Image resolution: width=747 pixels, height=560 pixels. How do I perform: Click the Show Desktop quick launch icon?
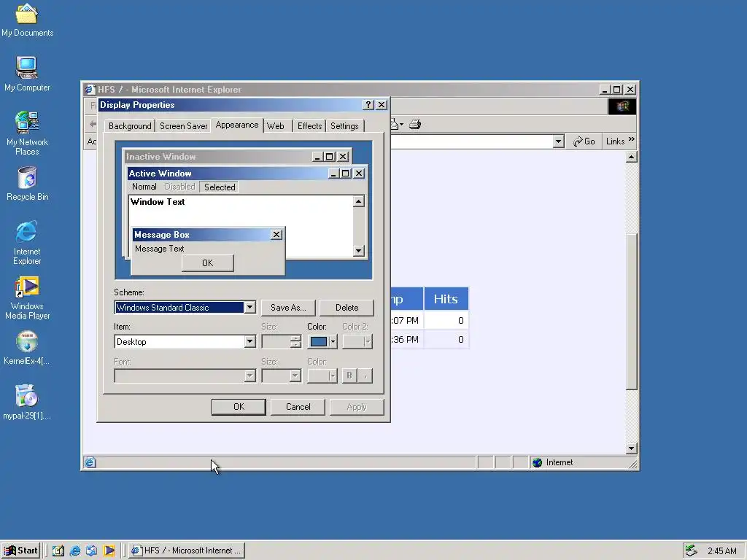[58, 551]
